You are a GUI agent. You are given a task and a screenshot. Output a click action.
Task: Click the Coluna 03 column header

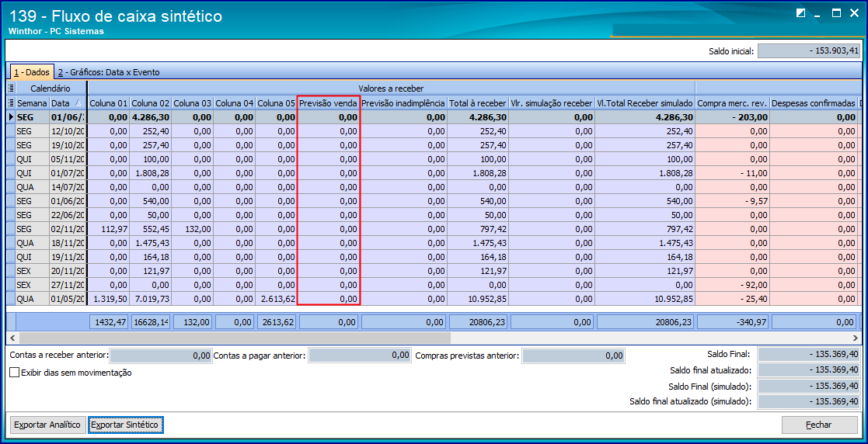(193, 102)
